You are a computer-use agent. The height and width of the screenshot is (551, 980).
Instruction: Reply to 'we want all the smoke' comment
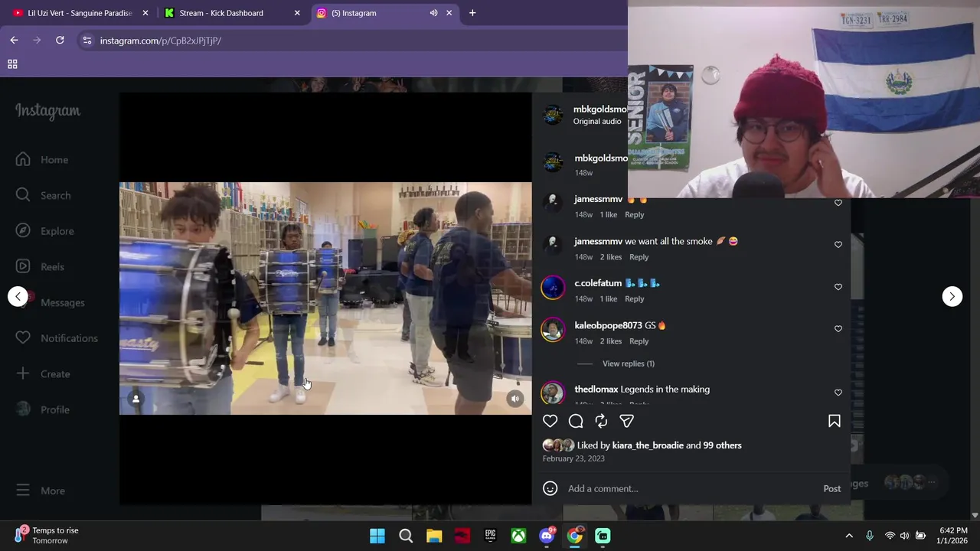(639, 257)
